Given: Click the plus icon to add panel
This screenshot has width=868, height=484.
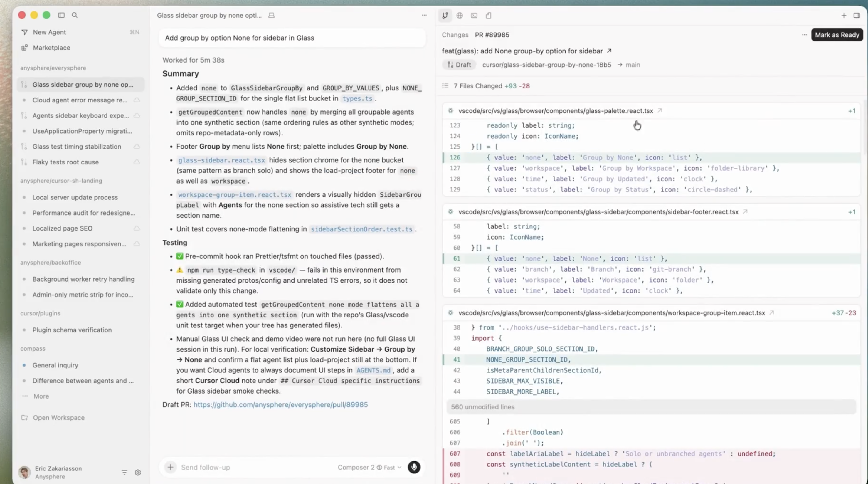Looking at the screenshot, I should (x=844, y=16).
